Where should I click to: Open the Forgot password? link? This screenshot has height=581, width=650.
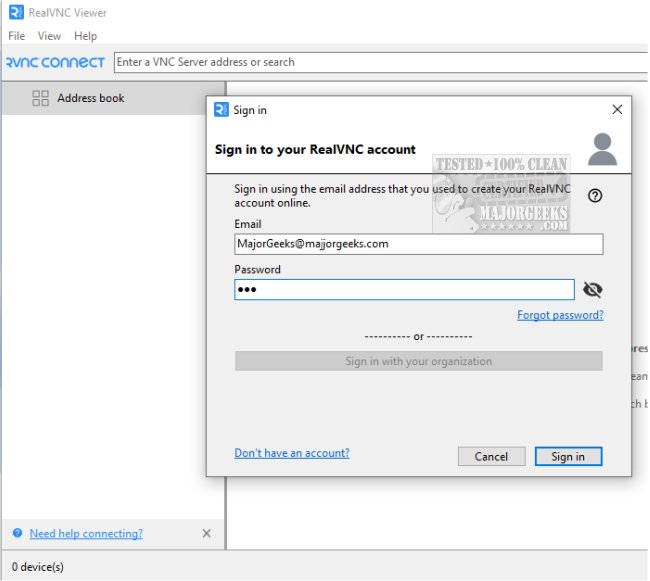(560, 315)
